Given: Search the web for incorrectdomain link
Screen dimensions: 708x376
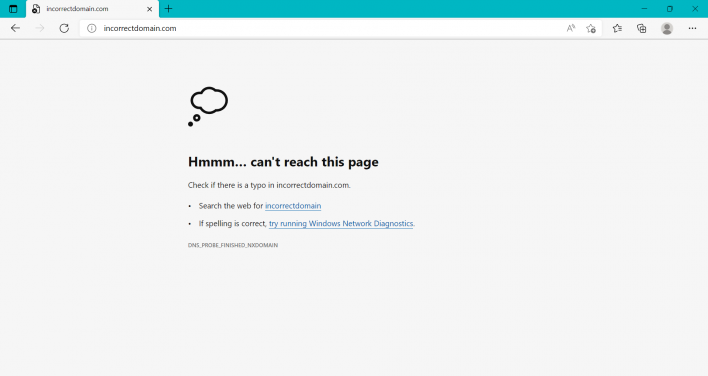Looking at the screenshot, I should pyautogui.click(x=293, y=206).
